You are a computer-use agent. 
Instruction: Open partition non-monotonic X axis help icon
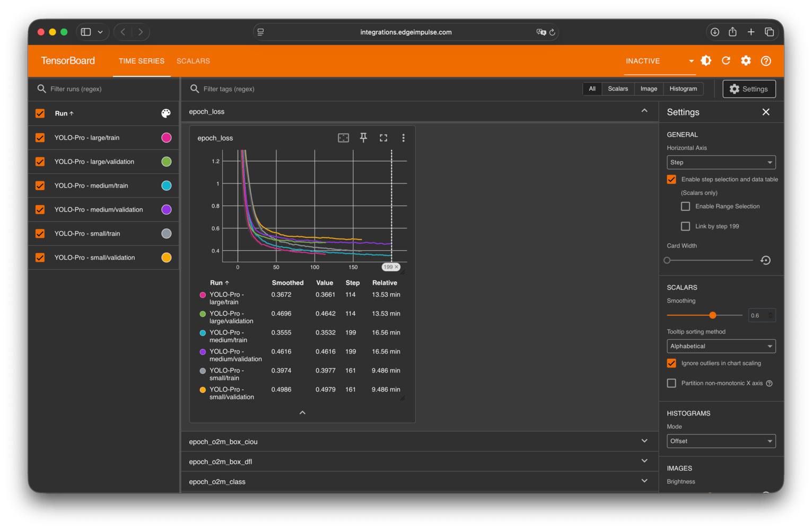[769, 383]
